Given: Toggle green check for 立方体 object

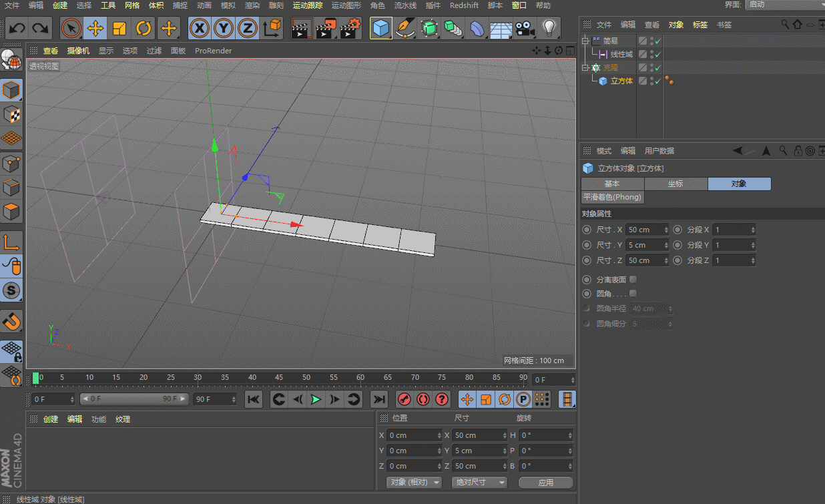Looking at the screenshot, I should tap(657, 81).
